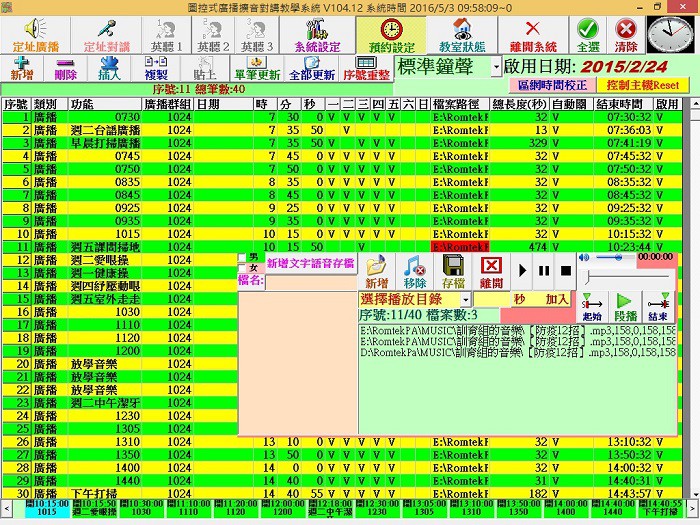Click the 全部更新 update all button
The image size is (700, 525).
pos(312,68)
